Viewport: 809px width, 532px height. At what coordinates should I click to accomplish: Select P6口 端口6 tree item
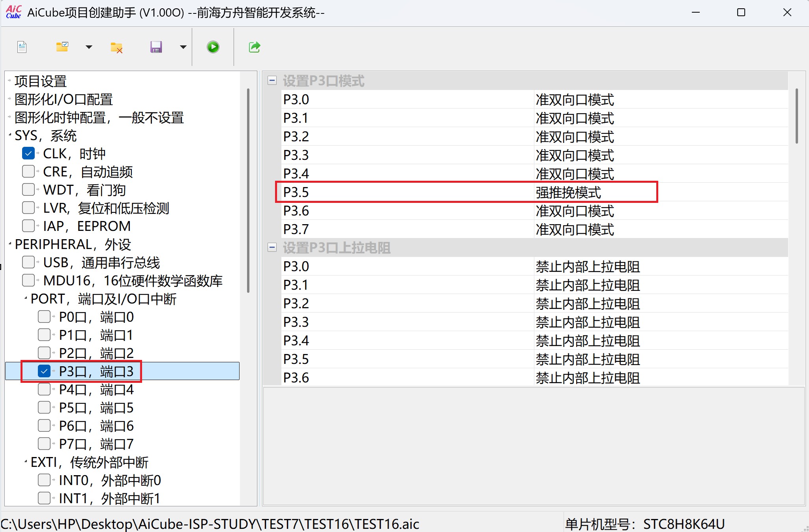[96, 426]
